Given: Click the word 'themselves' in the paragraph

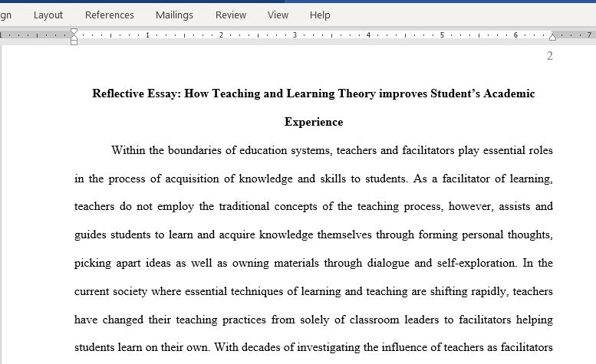Looking at the screenshot, I should click(344, 234).
